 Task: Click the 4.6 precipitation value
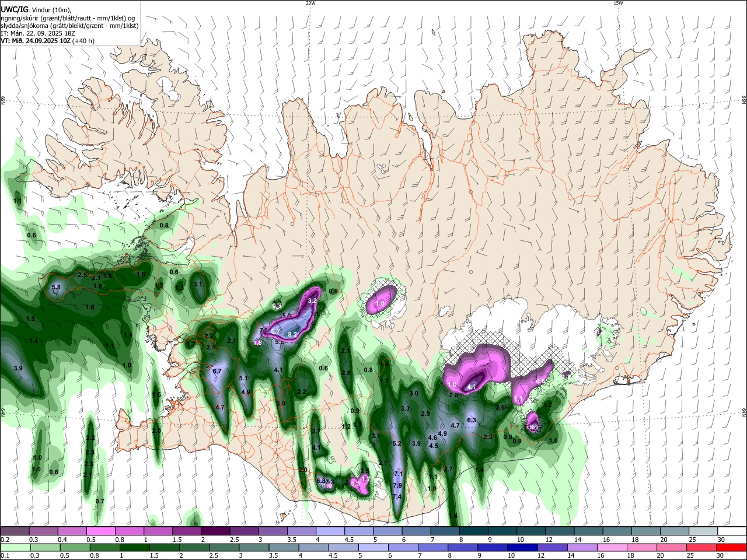tap(432, 437)
